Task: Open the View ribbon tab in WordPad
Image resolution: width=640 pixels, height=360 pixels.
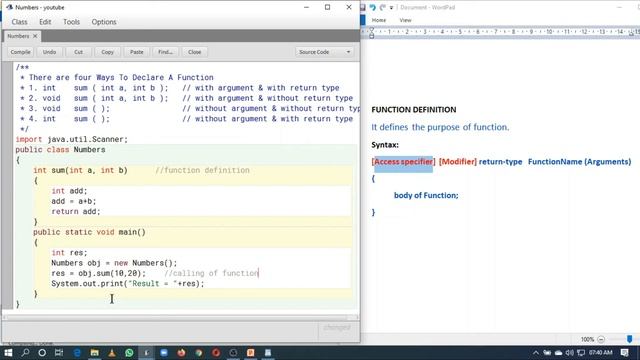Action: (405, 20)
